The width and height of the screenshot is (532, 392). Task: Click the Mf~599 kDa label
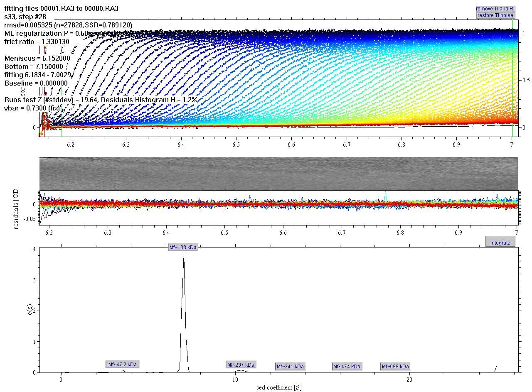click(395, 366)
